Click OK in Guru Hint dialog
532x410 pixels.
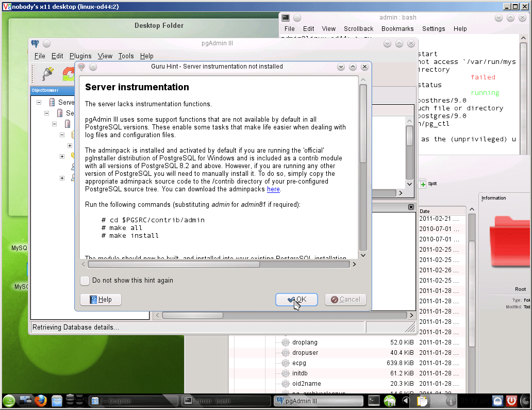pos(296,299)
